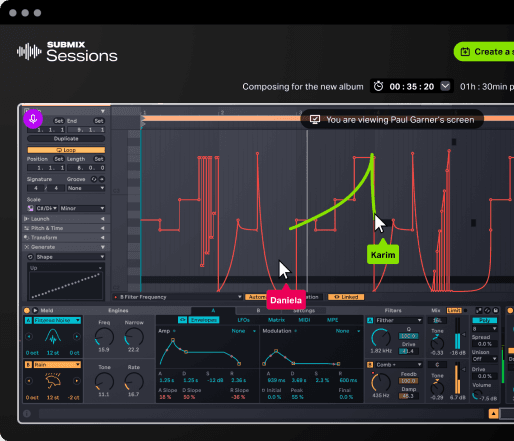Adjust the Volume knob showing -7.5 dB

[x=477, y=395]
